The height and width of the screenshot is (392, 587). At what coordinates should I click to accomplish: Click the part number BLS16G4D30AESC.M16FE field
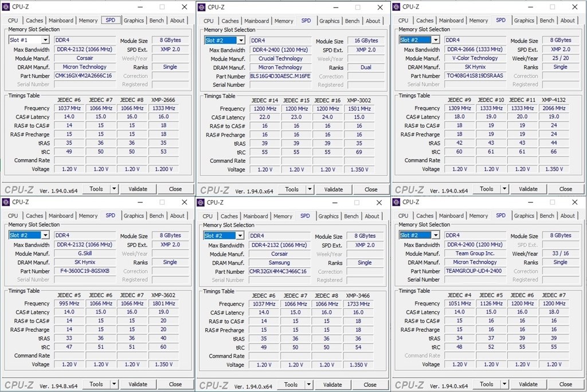(280, 76)
